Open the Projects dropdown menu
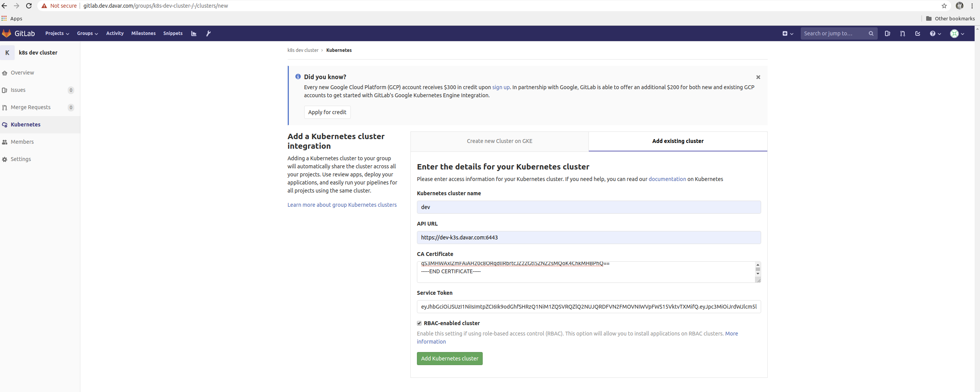980x392 pixels. pos(57,33)
